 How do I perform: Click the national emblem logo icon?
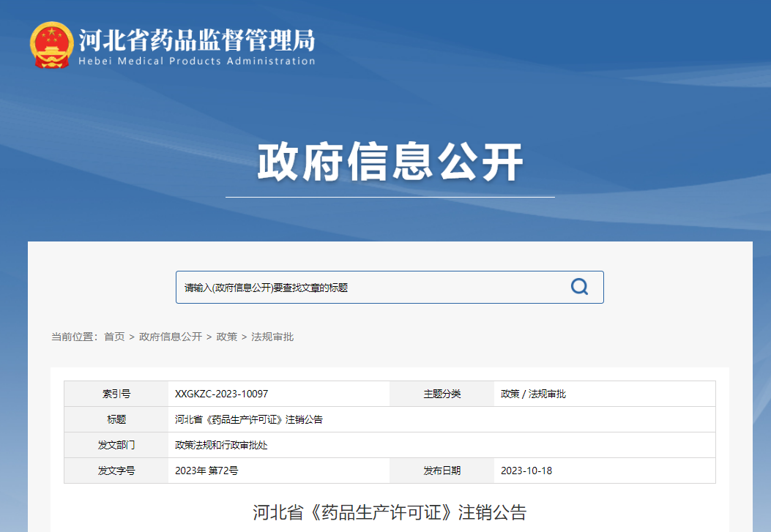[x=52, y=45]
